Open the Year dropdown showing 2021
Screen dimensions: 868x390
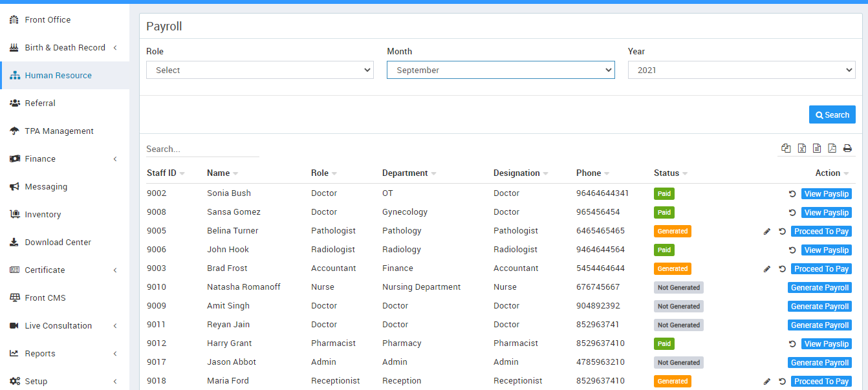click(741, 70)
